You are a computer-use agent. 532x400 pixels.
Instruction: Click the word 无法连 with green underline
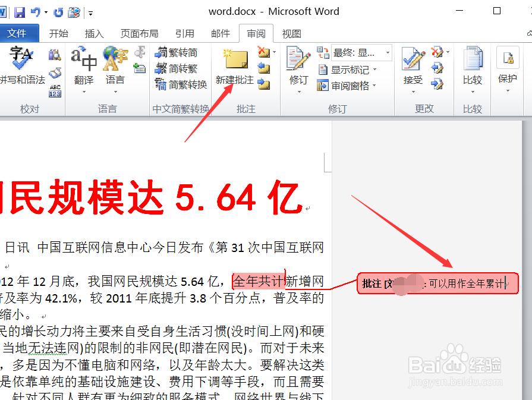[x=48, y=348]
